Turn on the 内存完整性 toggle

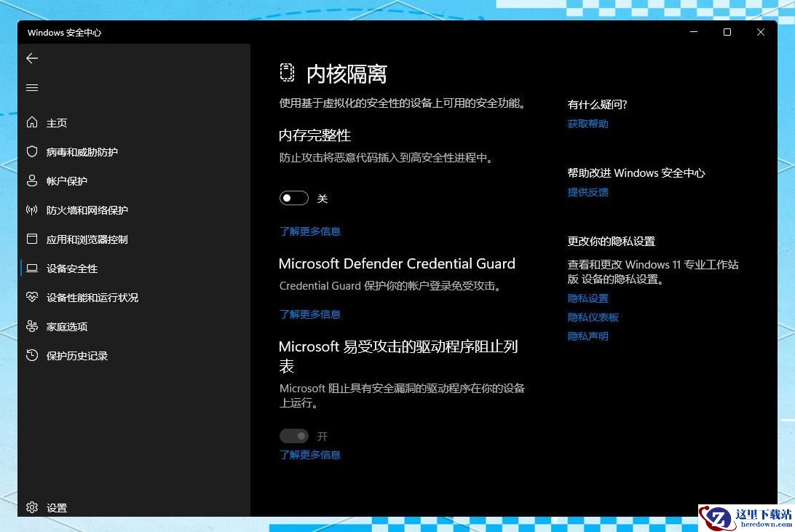pos(293,198)
